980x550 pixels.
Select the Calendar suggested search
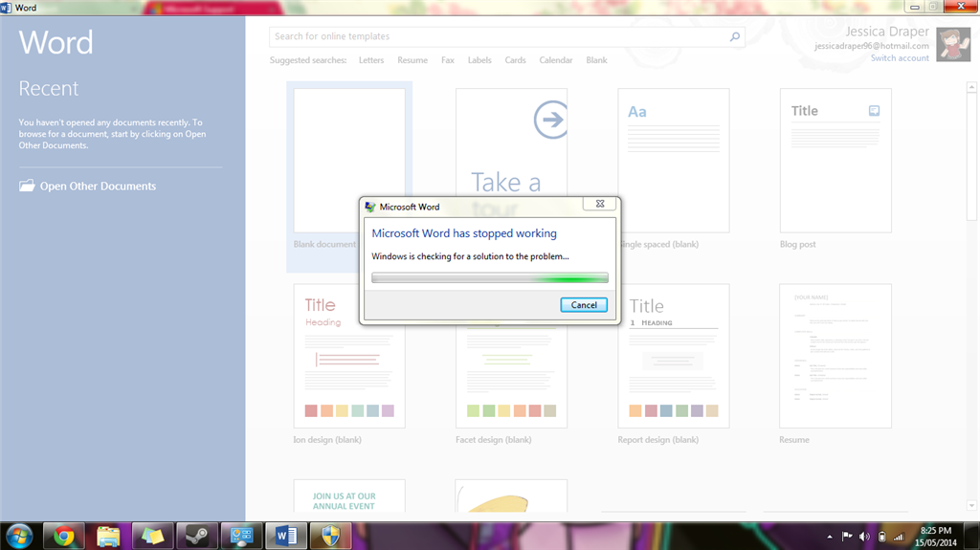point(556,60)
